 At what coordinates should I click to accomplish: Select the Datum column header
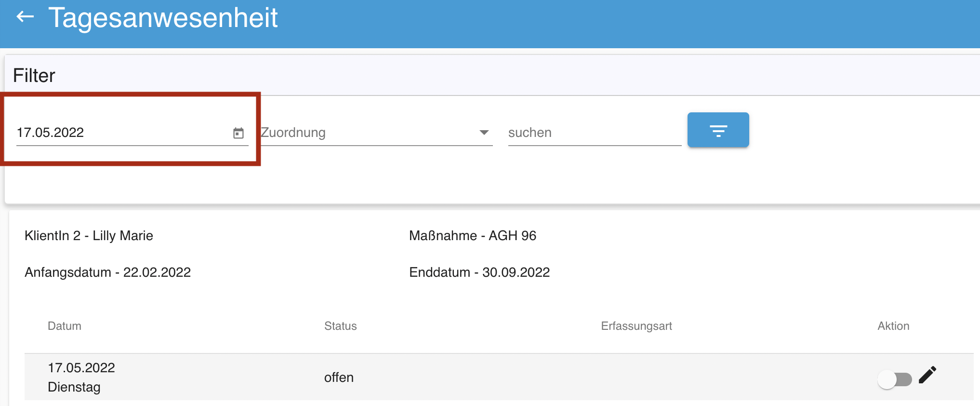pyautogui.click(x=65, y=326)
